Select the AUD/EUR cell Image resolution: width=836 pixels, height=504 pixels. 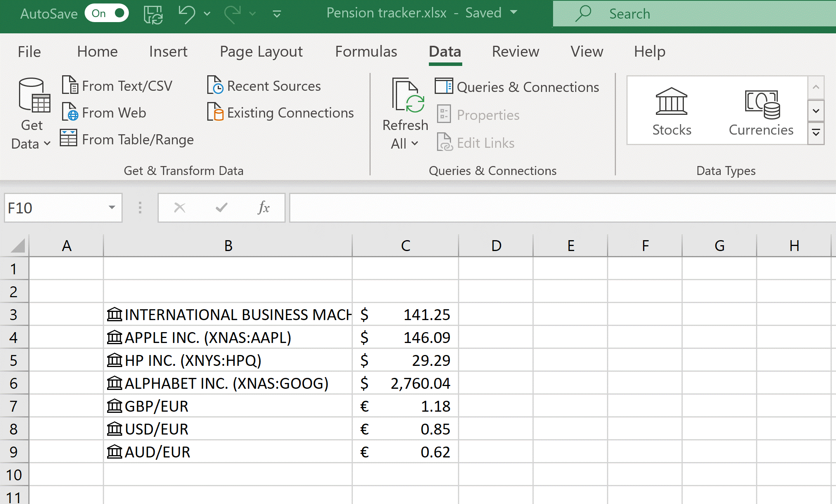(x=228, y=452)
